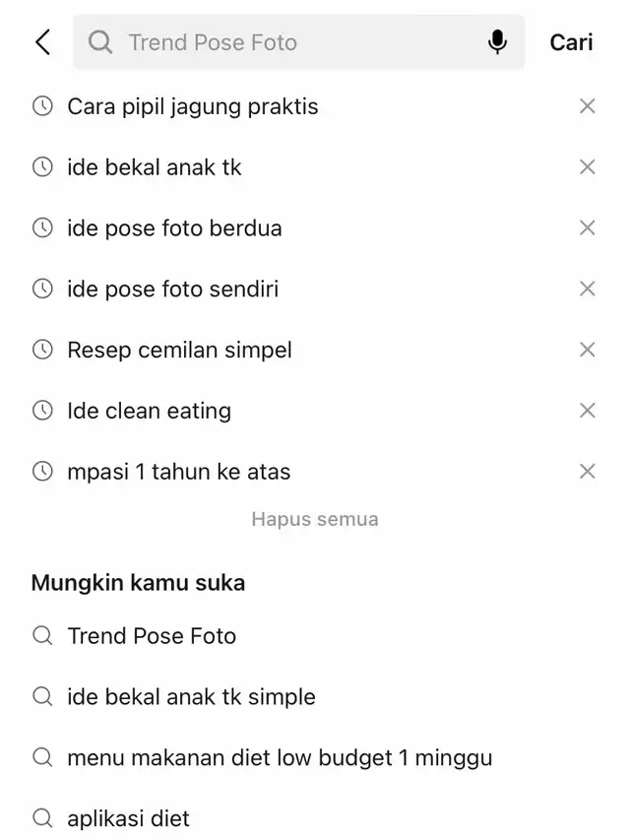
Task: Delete 'ide bekal anak tk' history entry
Action: click(x=588, y=167)
